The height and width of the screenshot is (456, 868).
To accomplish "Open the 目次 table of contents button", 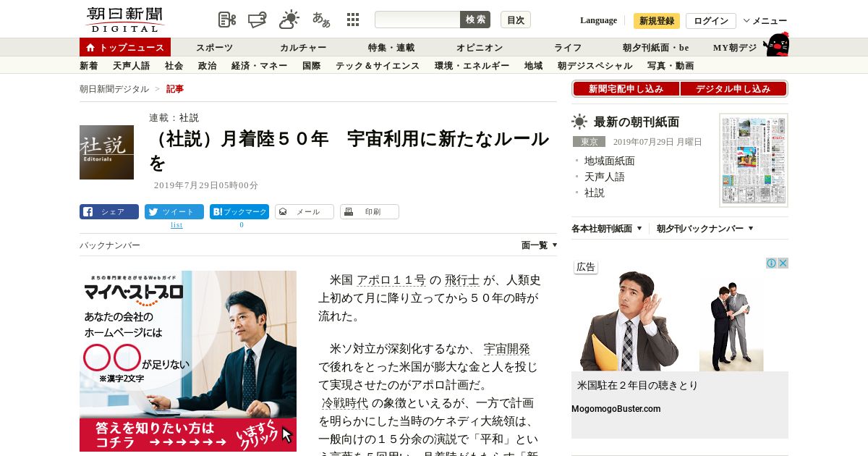I will point(516,20).
